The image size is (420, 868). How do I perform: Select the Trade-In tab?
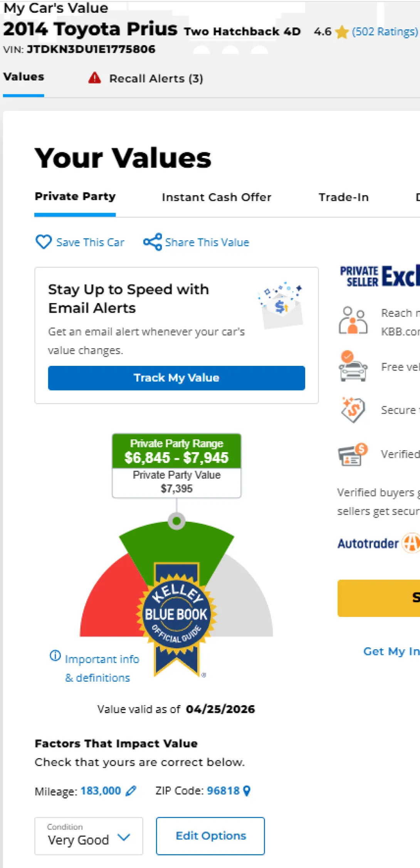click(x=343, y=197)
